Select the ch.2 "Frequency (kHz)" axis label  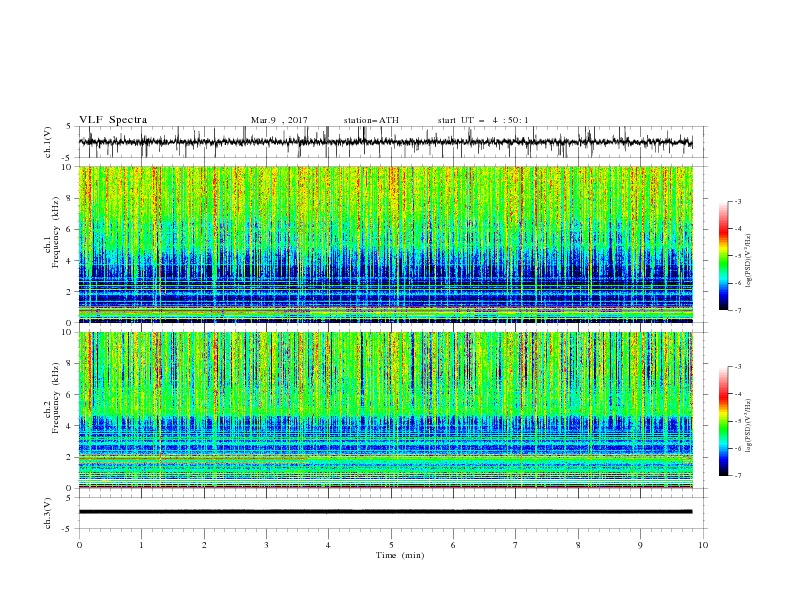[x=56, y=397]
